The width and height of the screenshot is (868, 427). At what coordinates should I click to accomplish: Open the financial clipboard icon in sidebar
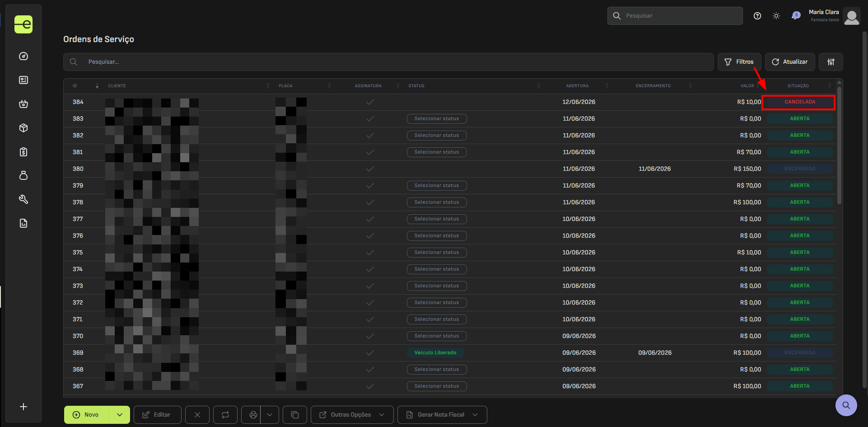tap(23, 152)
